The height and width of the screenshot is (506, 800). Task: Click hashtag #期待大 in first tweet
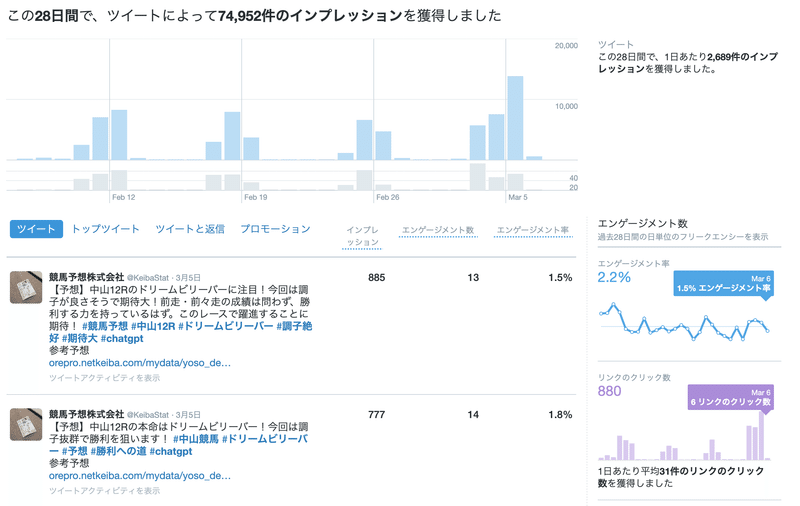pyautogui.click(x=80, y=338)
